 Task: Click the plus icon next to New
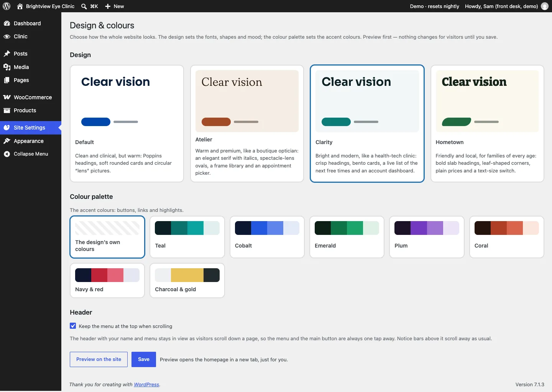108,6
